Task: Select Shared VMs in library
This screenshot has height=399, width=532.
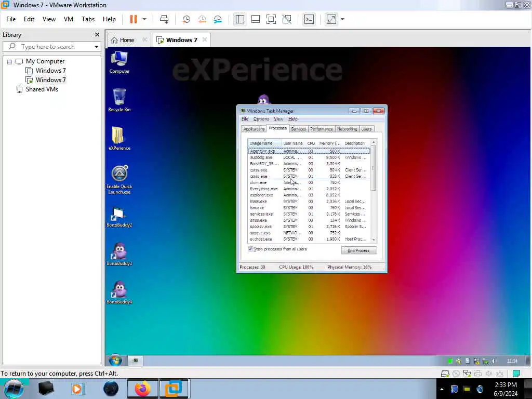Action: point(37,89)
